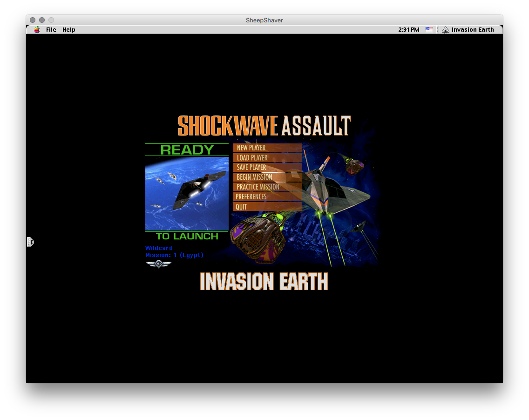Select Save Player option
The width and height of the screenshot is (529, 420).
pos(267,167)
